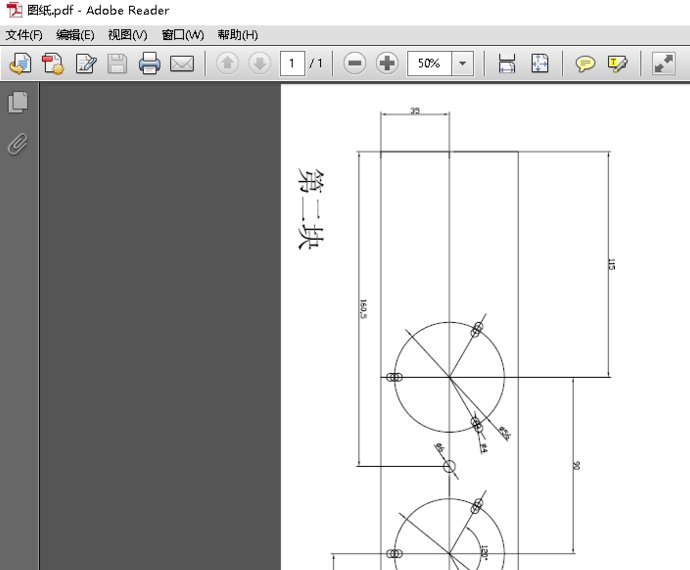Image resolution: width=690 pixels, height=570 pixels.
Task: Open the 编辑(E) menu
Action: 75,35
